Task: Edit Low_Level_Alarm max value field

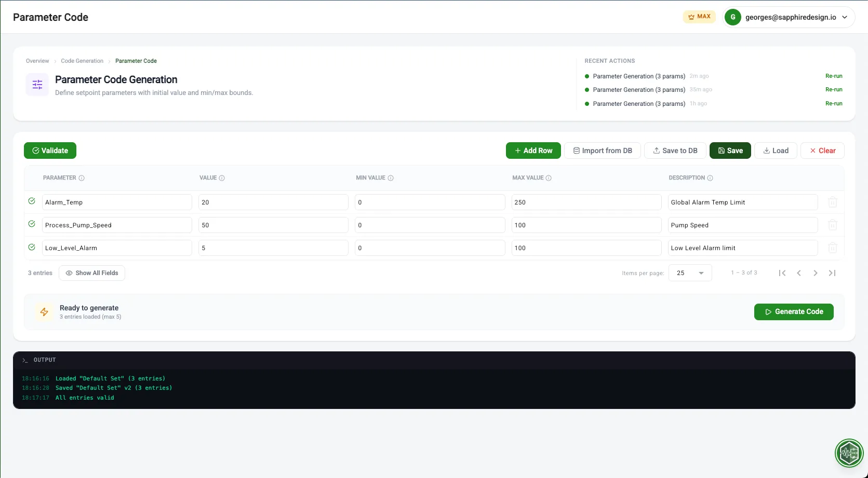Action: [x=586, y=248]
